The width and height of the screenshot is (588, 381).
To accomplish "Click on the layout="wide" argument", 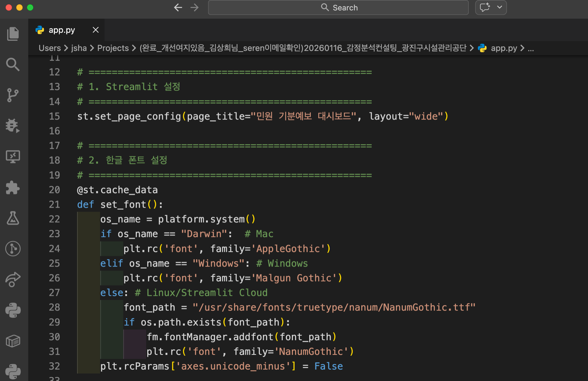I will [406, 116].
